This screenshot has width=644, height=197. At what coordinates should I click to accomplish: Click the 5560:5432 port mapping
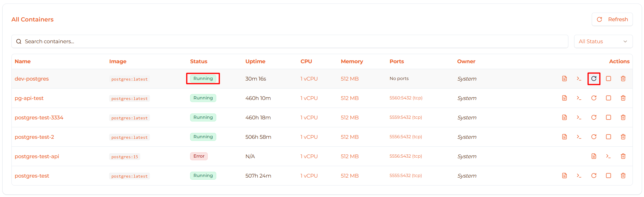[x=406, y=98]
